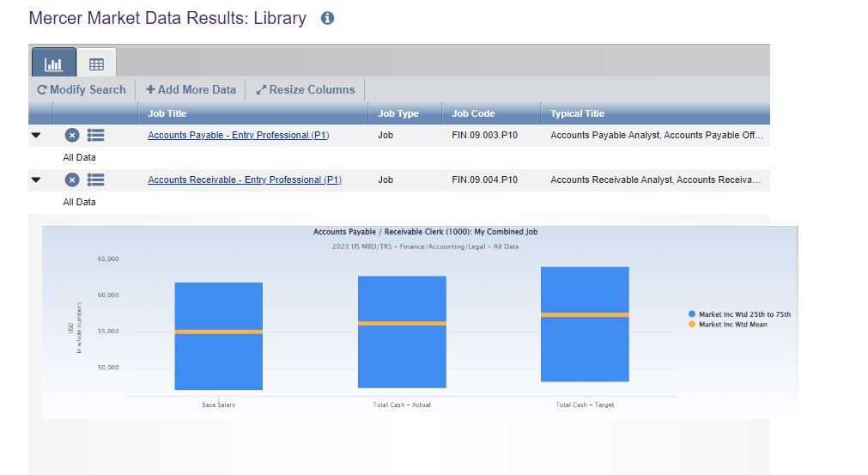Screen dimensions: 868x475
Task: Collapse the Accounts Receivable row arrow
Action: click(x=36, y=180)
